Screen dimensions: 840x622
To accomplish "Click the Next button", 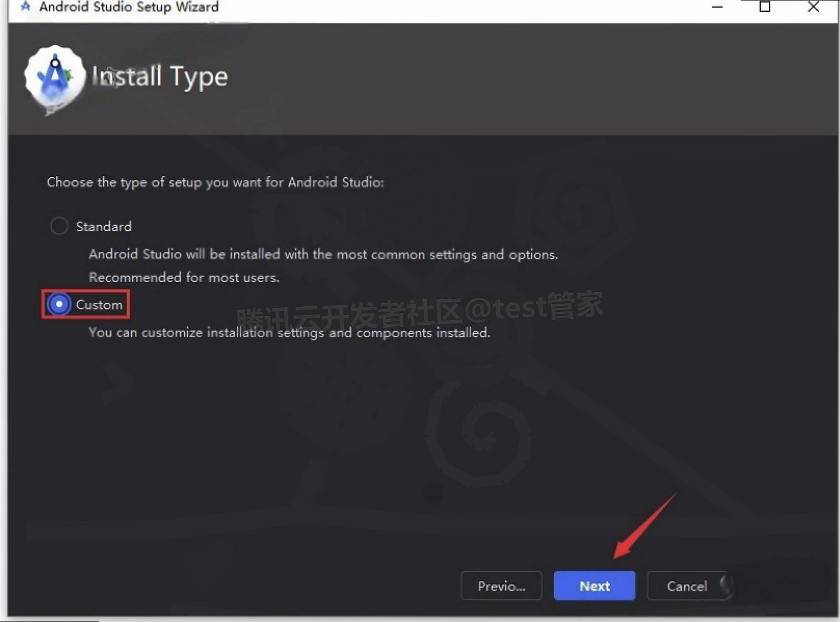I will coord(594,586).
